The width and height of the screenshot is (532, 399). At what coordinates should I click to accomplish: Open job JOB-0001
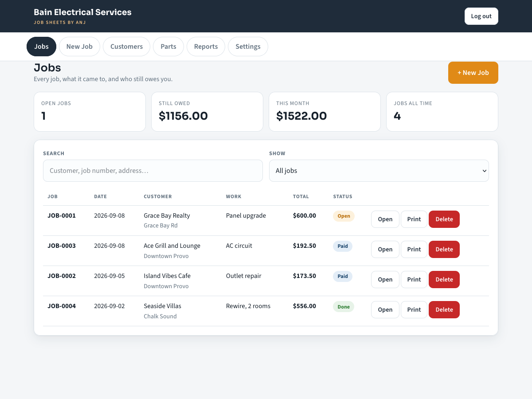coord(385,219)
